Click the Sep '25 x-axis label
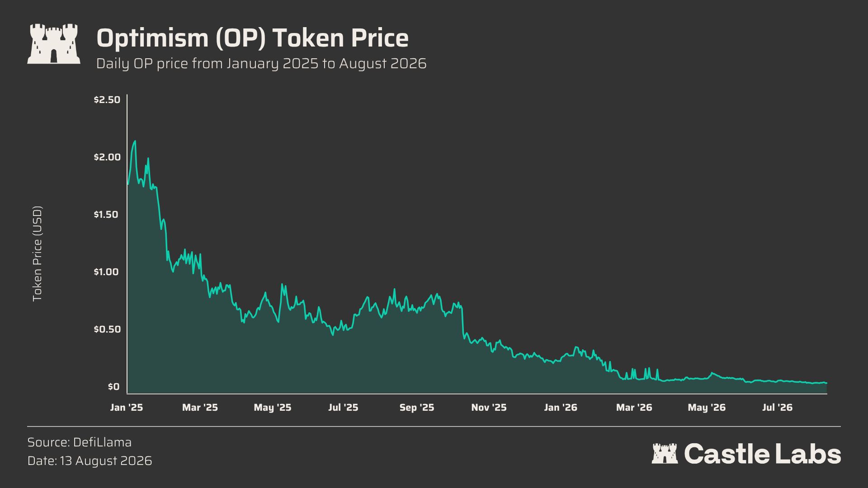Image resolution: width=868 pixels, height=488 pixels. pyautogui.click(x=417, y=408)
